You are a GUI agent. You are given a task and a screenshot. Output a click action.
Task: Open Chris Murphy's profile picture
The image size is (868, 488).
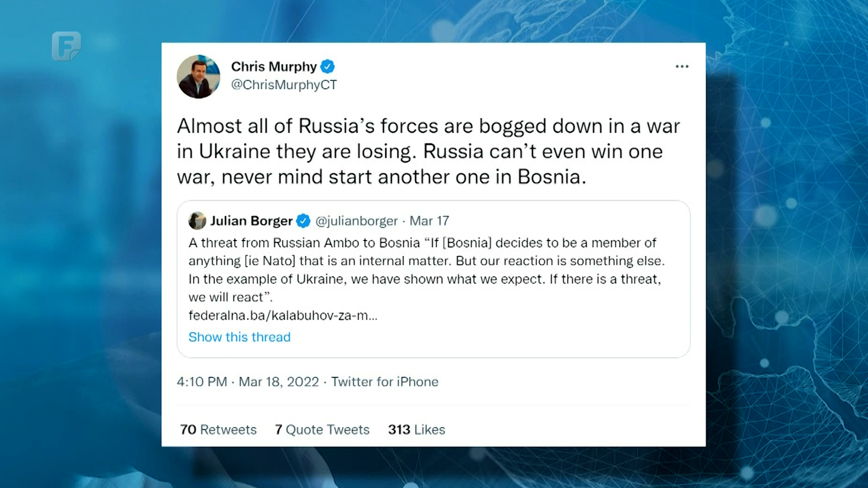click(x=199, y=76)
